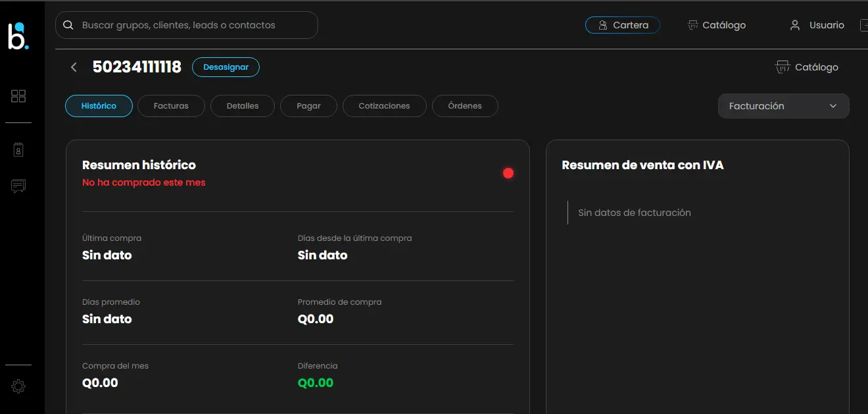Viewport: 868px width, 414px height.
Task: Click 'Sin datos de facturación' message
Action: 635,213
